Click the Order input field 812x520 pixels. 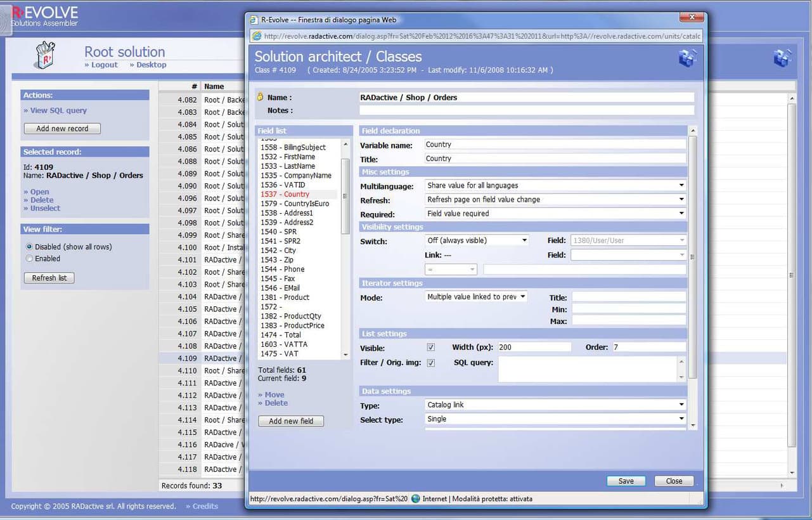coord(649,348)
